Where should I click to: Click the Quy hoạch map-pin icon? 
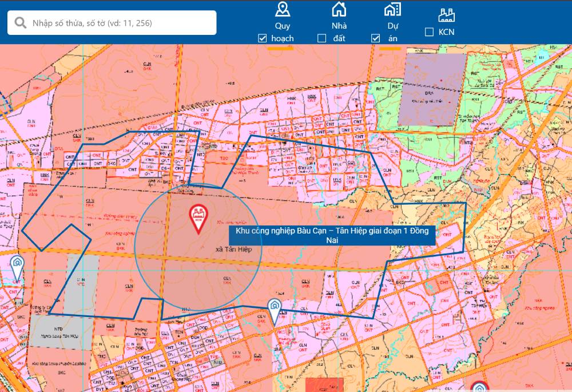283,9
